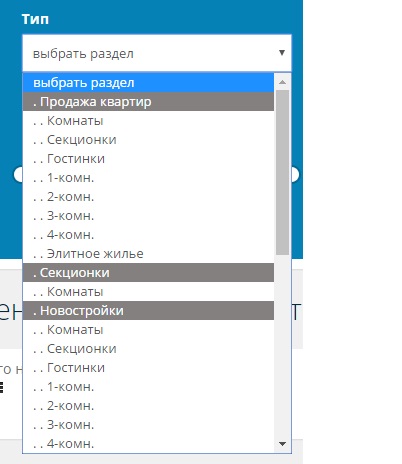Click the dropdown list scrollbar thumb
Viewport: 402px width, 464px height.
coord(282,173)
